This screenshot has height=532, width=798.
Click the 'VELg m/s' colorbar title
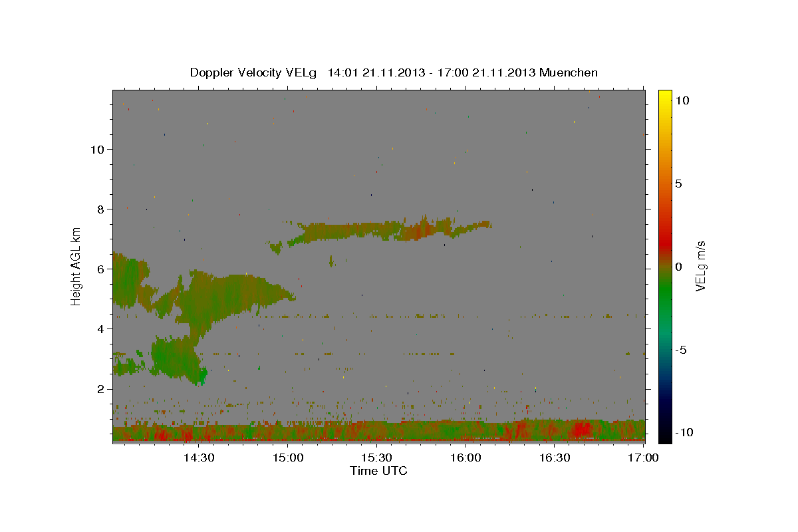700,266
